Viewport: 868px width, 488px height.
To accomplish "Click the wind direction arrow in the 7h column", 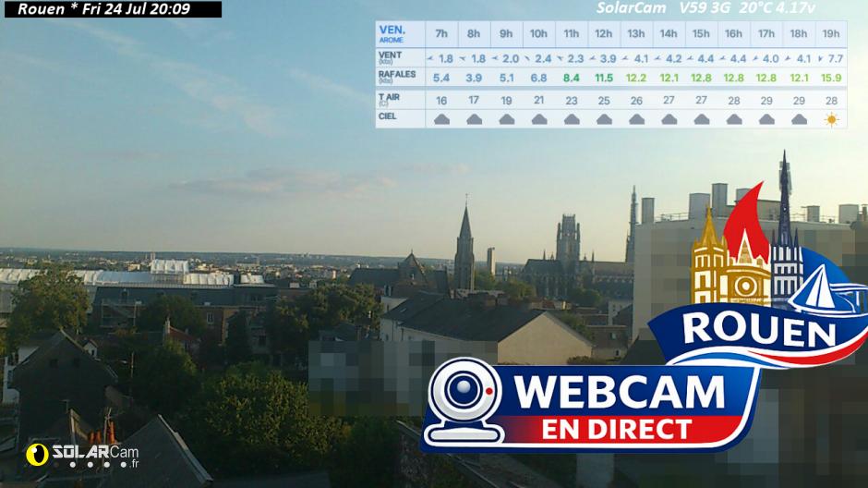I will coord(430,58).
